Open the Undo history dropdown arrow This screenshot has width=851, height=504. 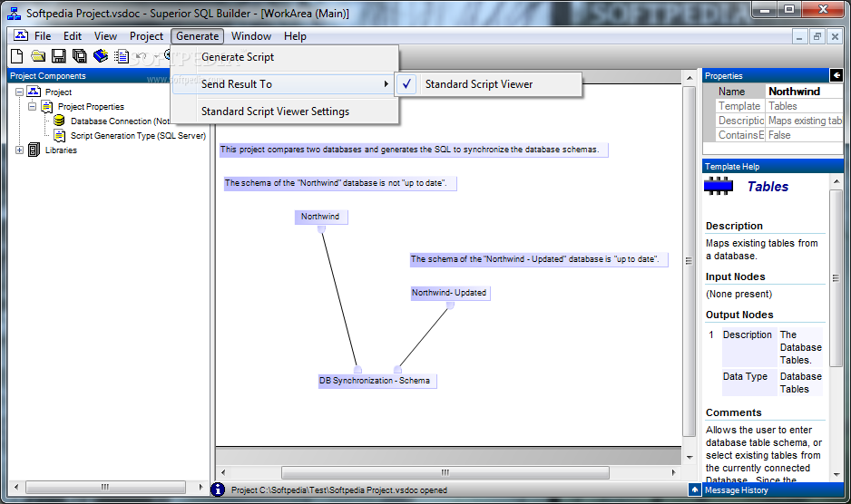(156, 56)
